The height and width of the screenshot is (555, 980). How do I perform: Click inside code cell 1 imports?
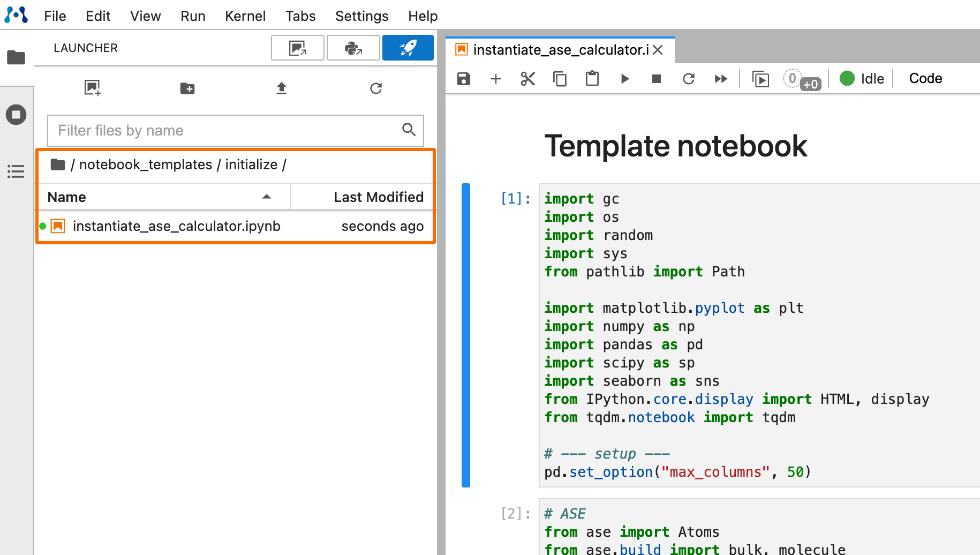(x=759, y=335)
